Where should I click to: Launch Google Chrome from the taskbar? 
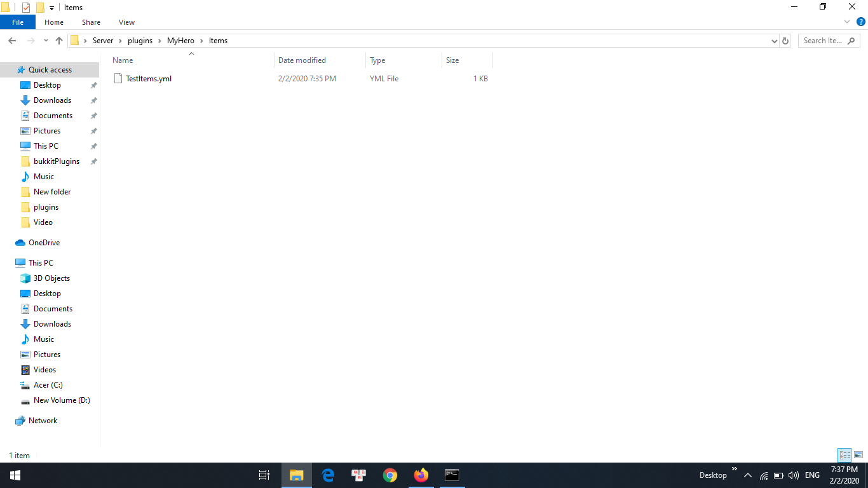click(390, 475)
